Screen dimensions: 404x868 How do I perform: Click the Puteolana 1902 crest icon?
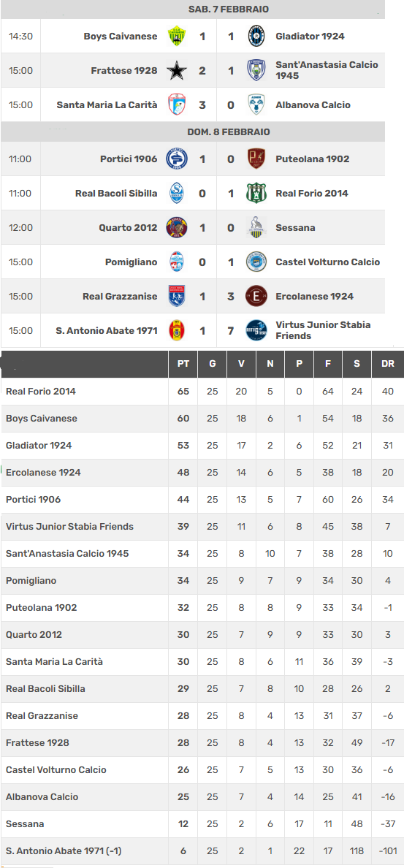click(256, 159)
